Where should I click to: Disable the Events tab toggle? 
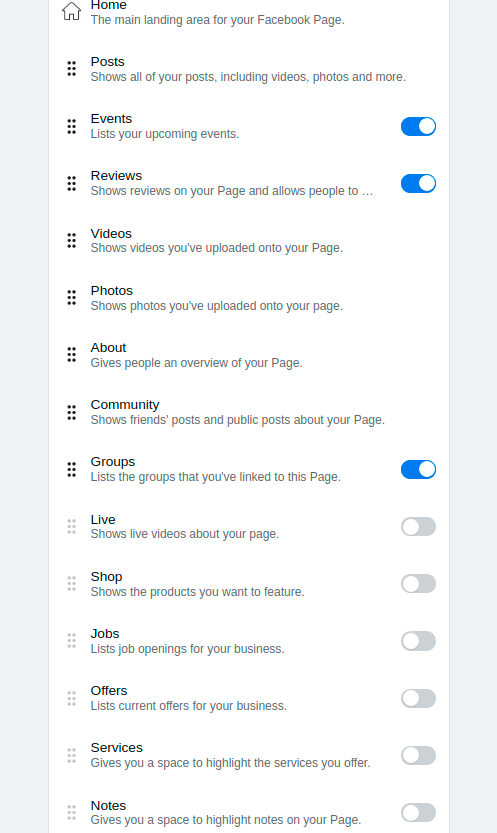click(x=418, y=126)
